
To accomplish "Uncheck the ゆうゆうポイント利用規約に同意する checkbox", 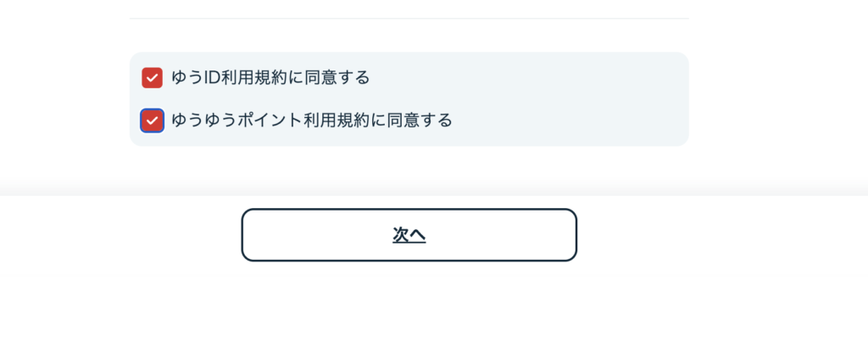I will point(152,121).
